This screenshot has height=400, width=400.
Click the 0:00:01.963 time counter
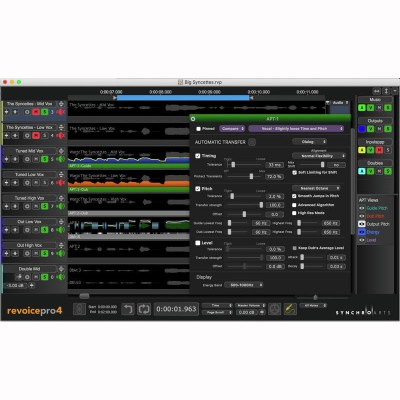click(x=176, y=309)
